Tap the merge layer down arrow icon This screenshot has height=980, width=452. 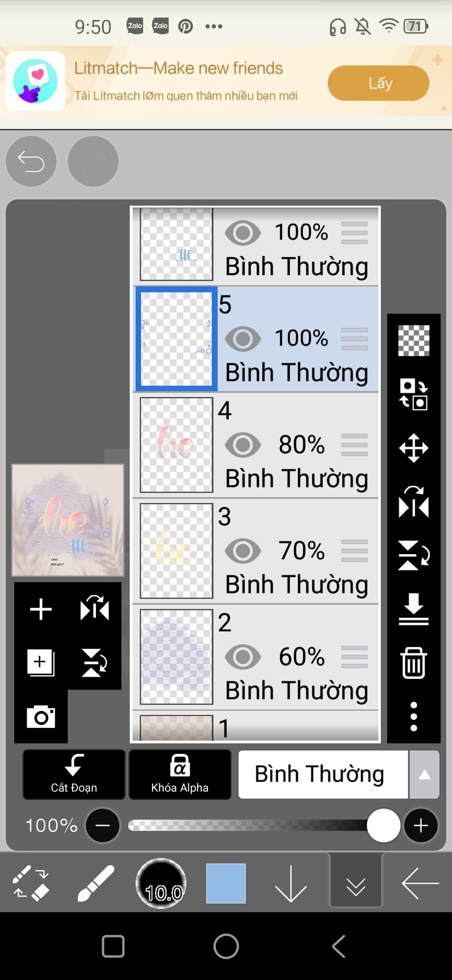tap(414, 609)
